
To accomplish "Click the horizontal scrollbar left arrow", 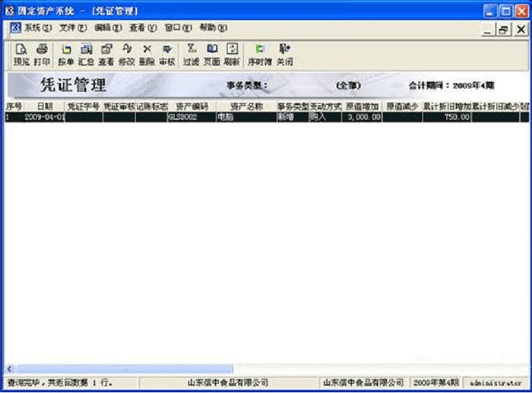I will click(10, 369).
